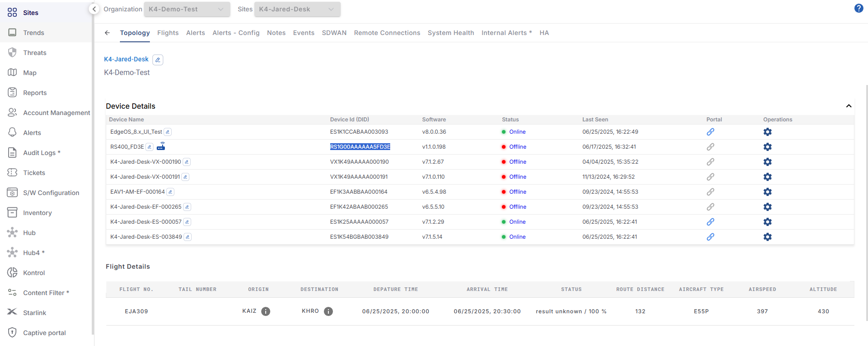
Task: Open the Sites dropdown K4-Jared-Desk
Action: (x=297, y=9)
